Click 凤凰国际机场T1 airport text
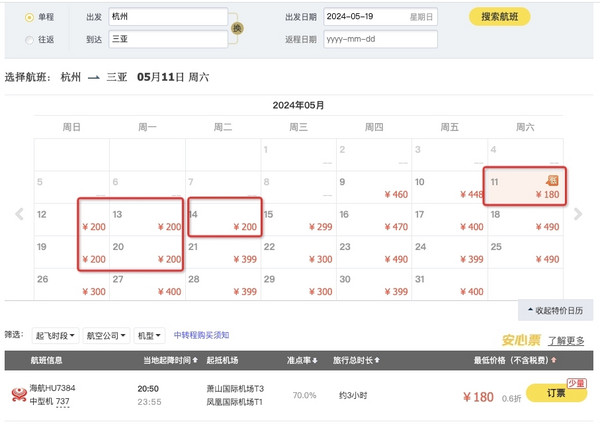This screenshot has height=426, width=600. [235, 402]
